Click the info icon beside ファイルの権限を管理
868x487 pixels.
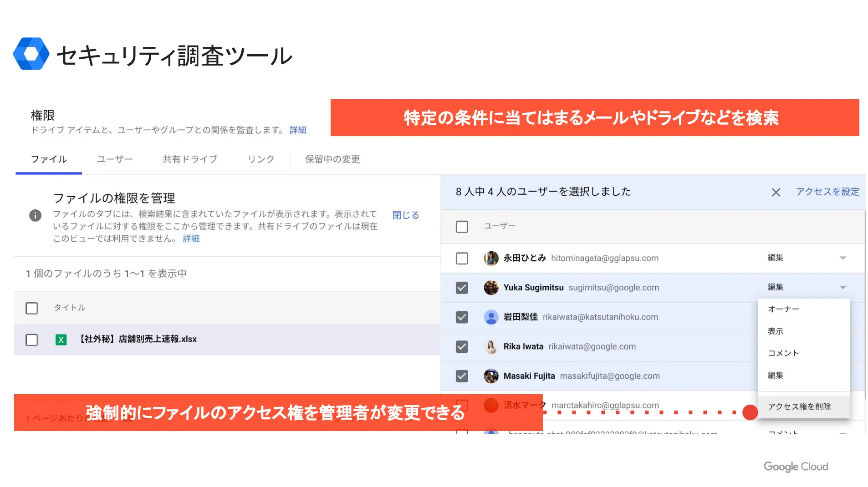click(x=35, y=215)
